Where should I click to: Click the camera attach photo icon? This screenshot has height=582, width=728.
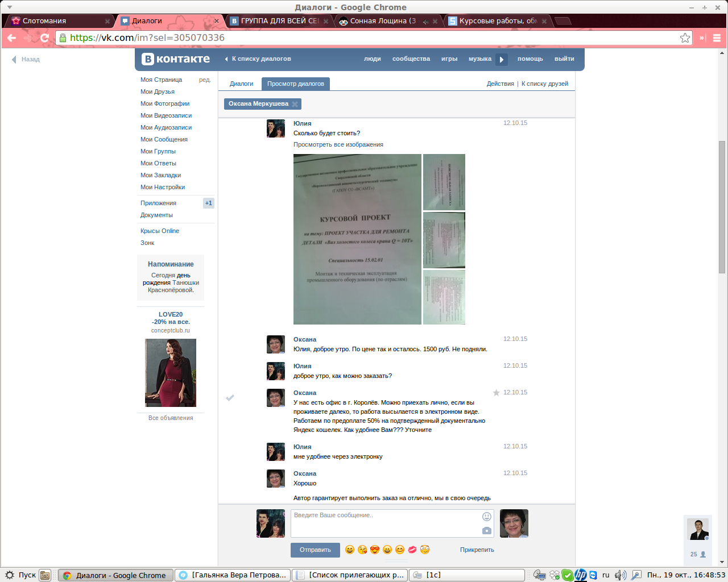coord(486,530)
